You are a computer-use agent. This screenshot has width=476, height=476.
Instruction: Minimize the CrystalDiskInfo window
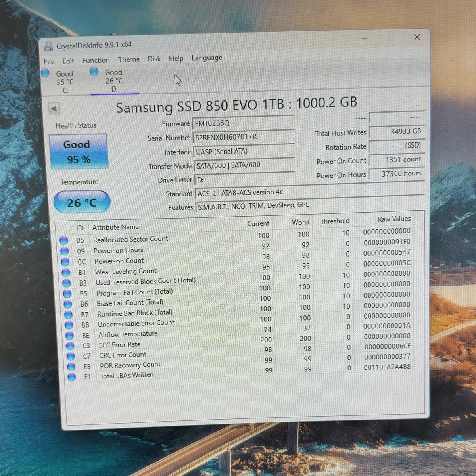pos(365,38)
